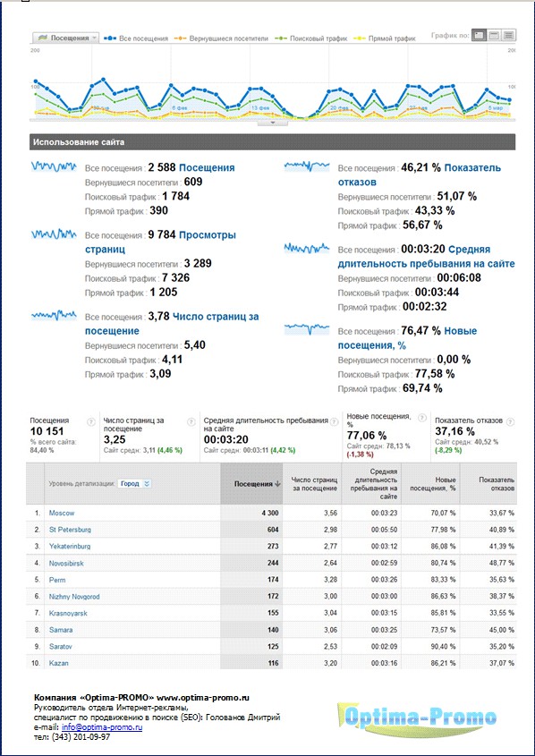Click the 37,16 % bounce rate summary value
Image resolution: width=535 pixels, height=756 pixels.
click(x=455, y=431)
